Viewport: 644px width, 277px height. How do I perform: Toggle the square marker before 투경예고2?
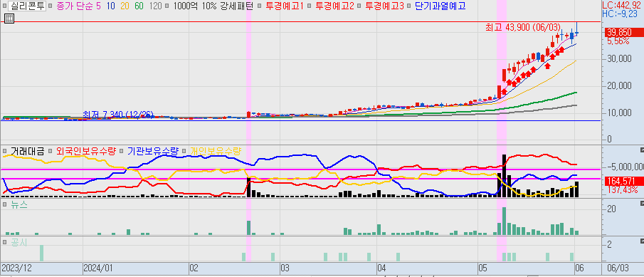pos(310,6)
